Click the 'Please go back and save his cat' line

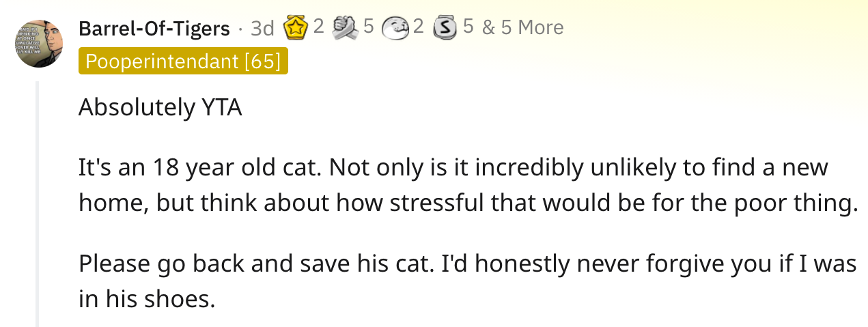pyautogui.click(x=468, y=263)
